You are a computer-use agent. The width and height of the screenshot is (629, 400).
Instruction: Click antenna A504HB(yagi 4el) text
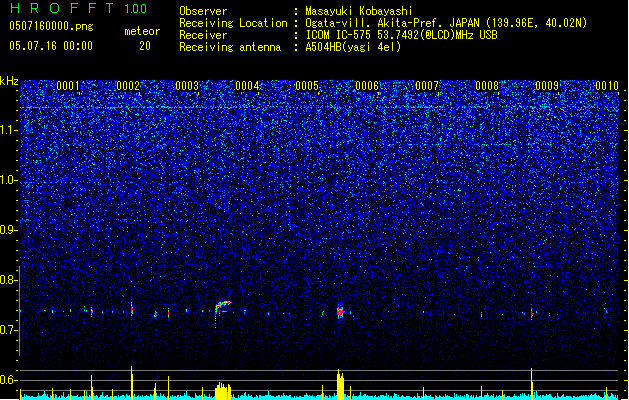tap(353, 47)
